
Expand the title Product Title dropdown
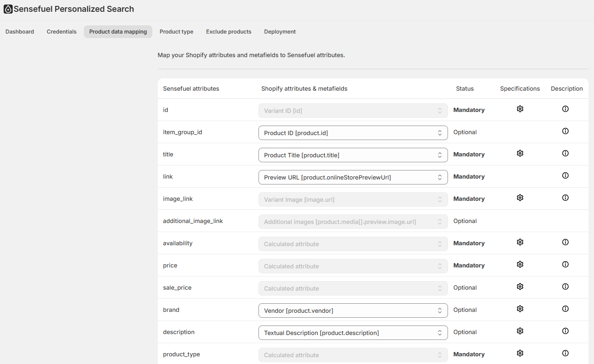353,155
